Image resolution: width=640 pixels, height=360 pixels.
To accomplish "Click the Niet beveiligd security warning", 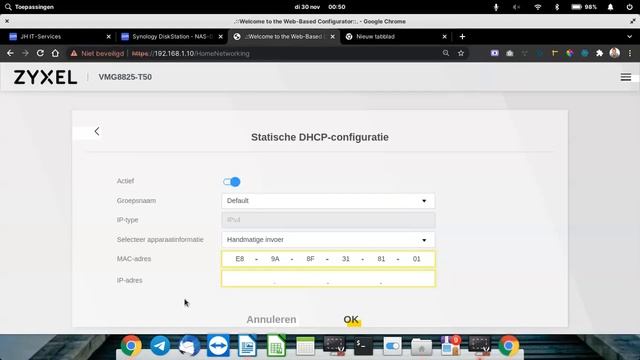I will click(x=97, y=53).
